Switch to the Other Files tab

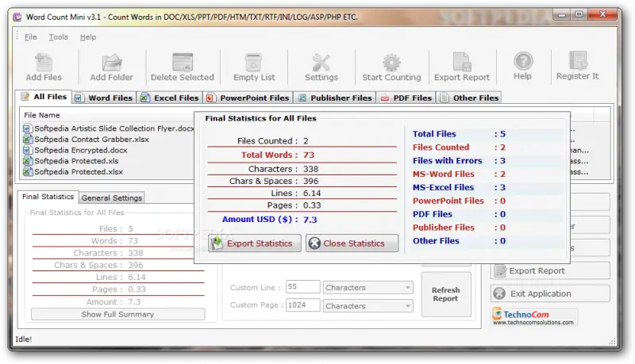469,98
